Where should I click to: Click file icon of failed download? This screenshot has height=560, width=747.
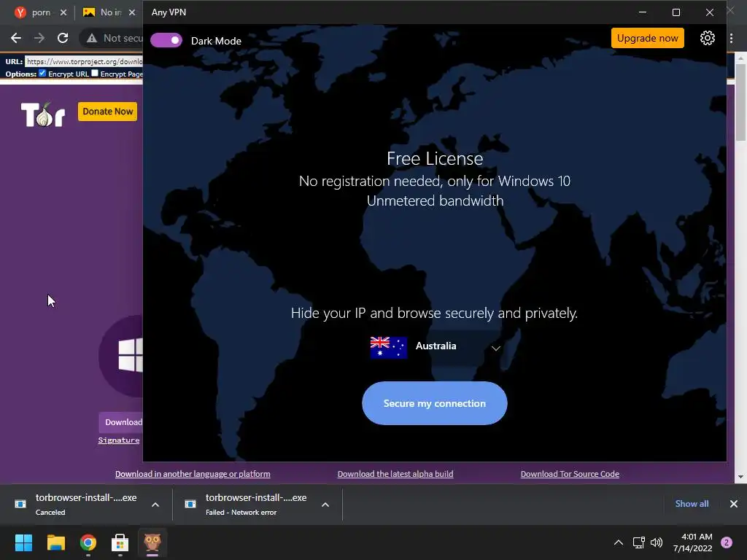coord(190,504)
